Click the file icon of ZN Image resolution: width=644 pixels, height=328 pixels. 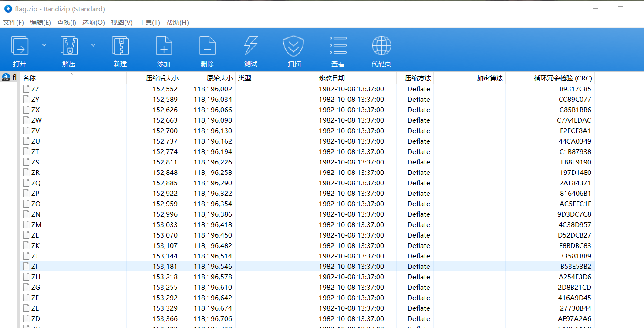27,214
